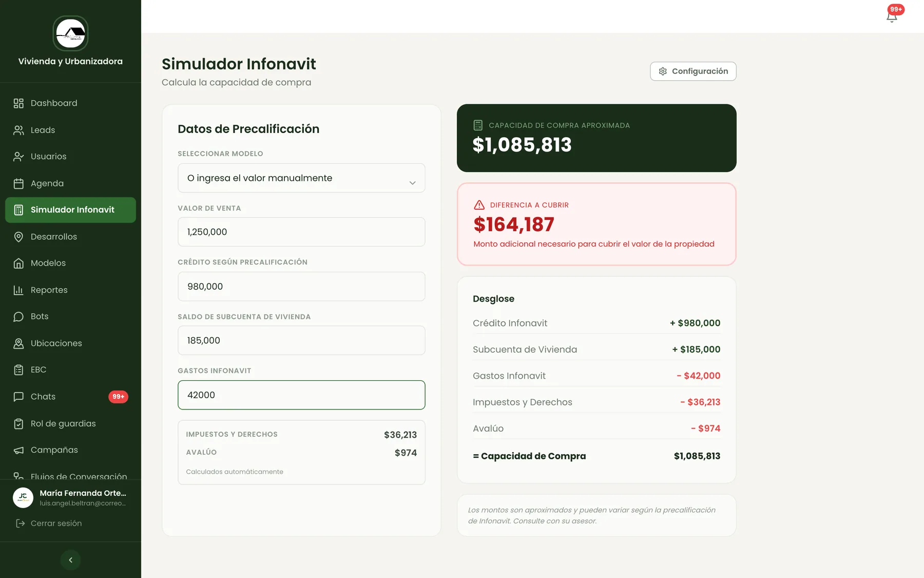
Task: Click the - $974 Avalúo value in Desglose
Action: coord(705,428)
